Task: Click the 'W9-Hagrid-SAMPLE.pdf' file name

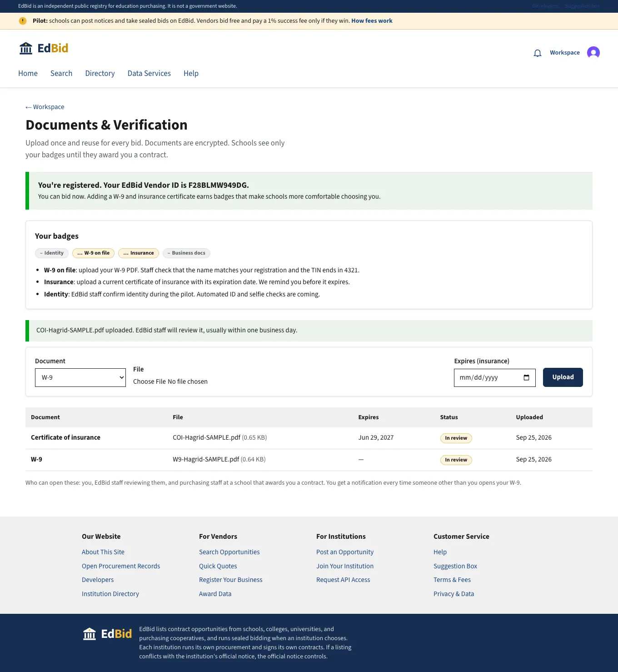Action: point(206,460)
